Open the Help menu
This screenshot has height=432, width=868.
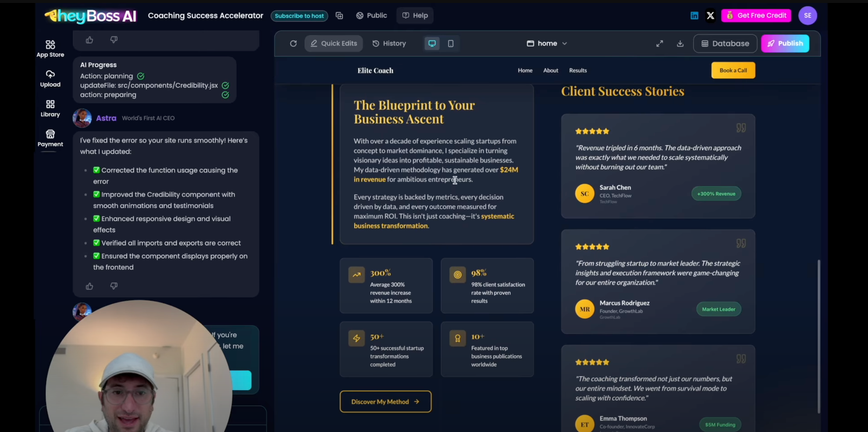point(415,15)
